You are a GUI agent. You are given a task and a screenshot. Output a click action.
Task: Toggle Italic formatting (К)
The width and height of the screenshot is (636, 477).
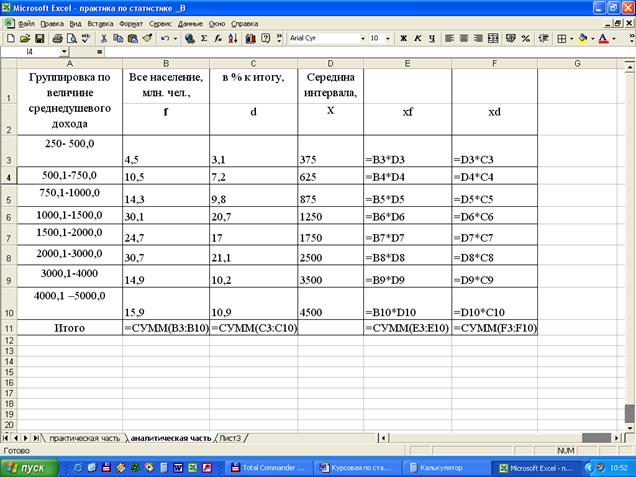pyautogui.click(x=417, y=38)
